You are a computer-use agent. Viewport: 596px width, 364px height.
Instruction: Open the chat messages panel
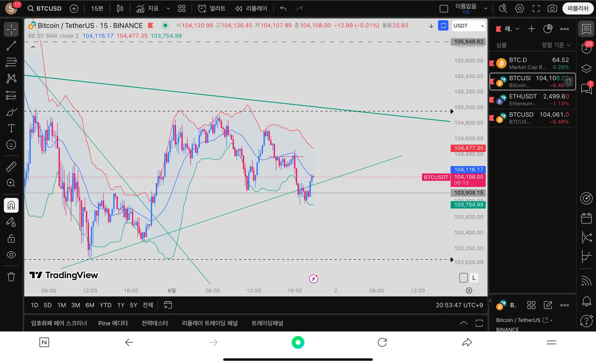click(587, 88)
